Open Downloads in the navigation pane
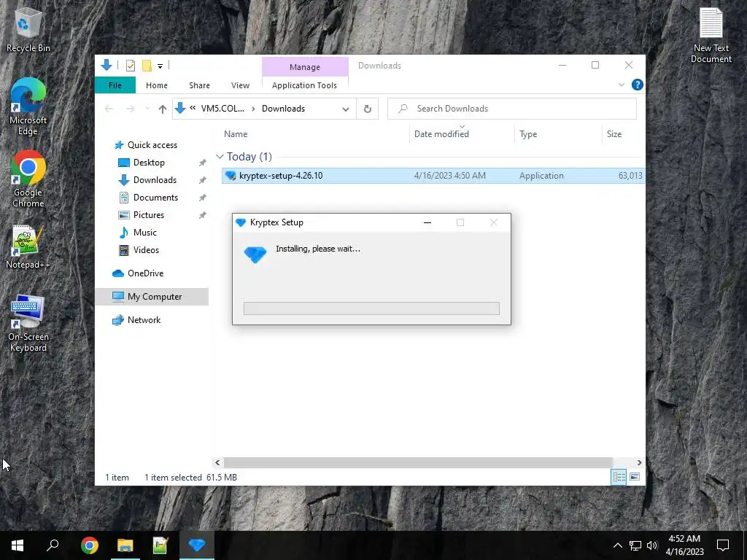 [x=155, y=180]
